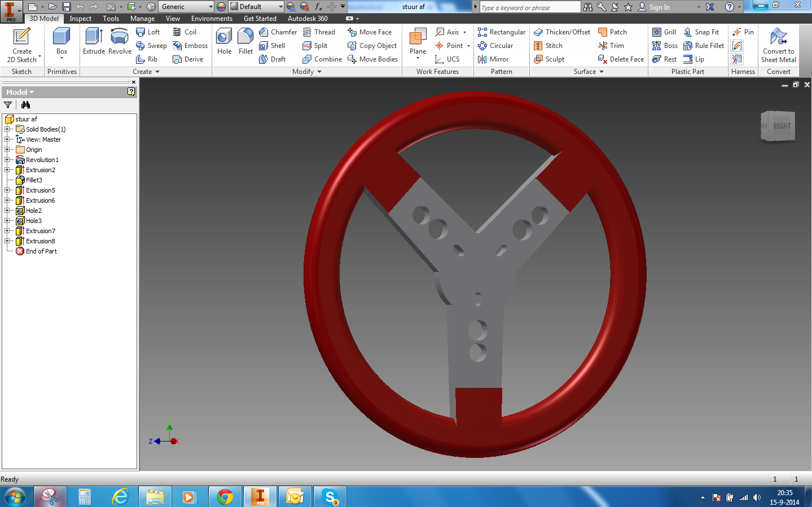The image size is (812, 507).
Task: Open the Create panel dropdown arrow
Action: [157, 72]
